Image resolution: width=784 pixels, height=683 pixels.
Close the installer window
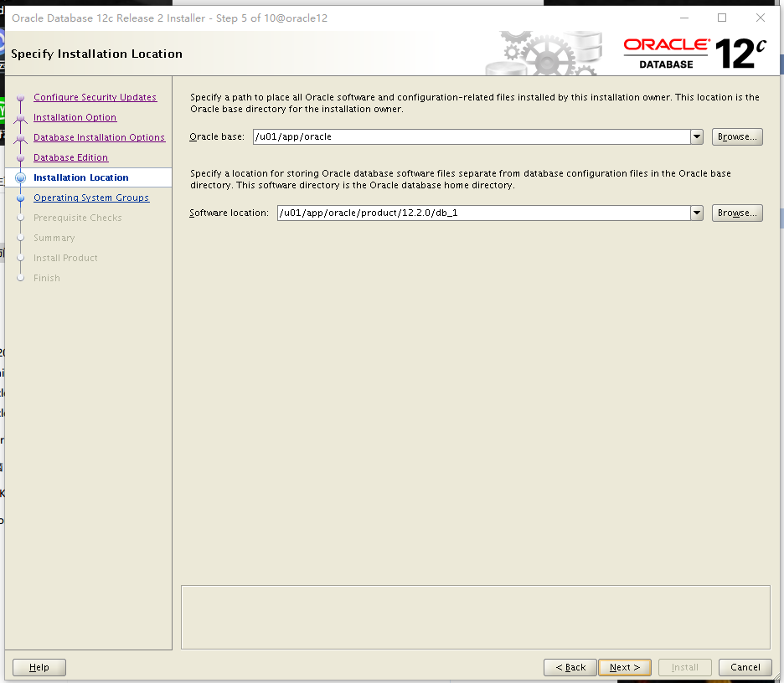coord(761,18)
